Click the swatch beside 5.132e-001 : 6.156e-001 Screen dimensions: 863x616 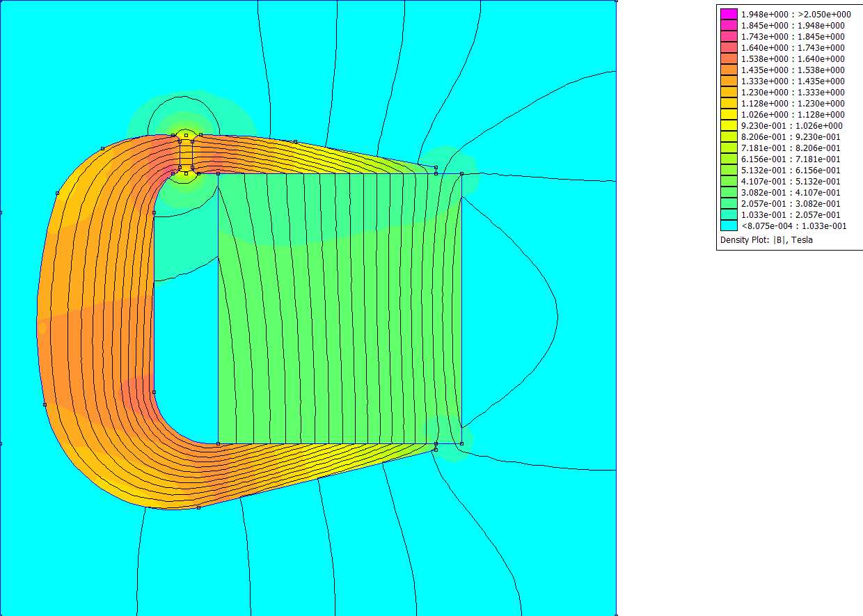[728, 170]
